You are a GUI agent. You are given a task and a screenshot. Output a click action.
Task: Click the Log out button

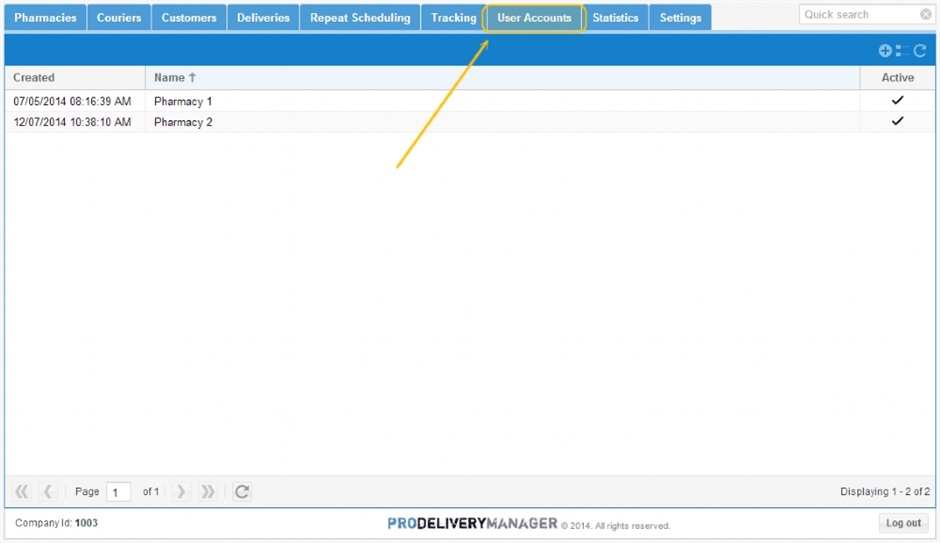pos(903,523)
